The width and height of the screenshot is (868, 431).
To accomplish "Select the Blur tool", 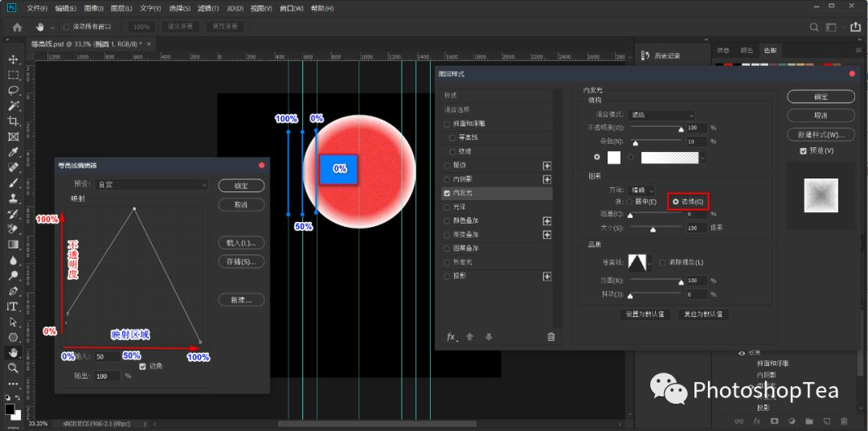I will (14, 260).
